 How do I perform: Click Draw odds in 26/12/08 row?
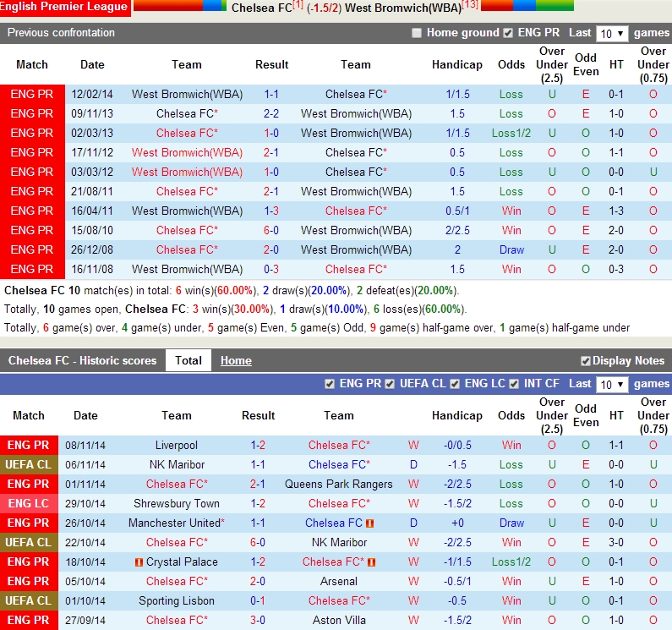(x=511, y=250)
